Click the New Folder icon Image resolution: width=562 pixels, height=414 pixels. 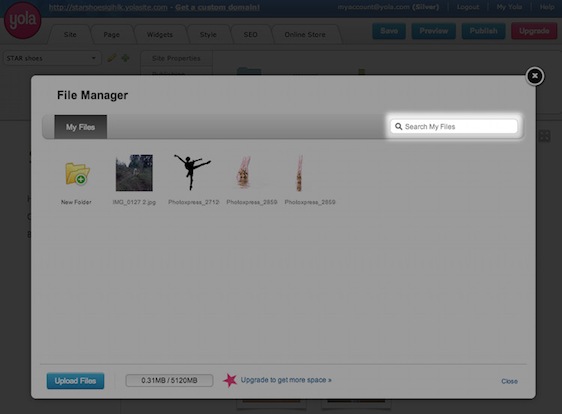pyautogui.click(x=77, y=174)
